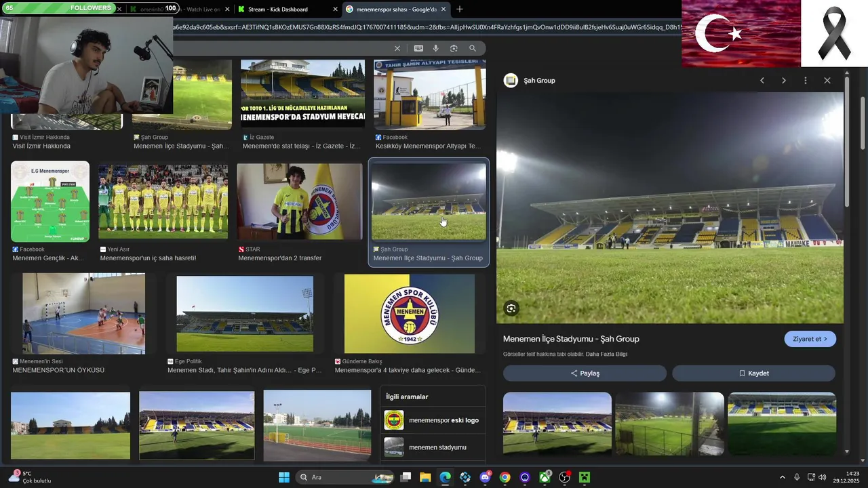Click Visit İzmir Hakkında result caption
This screenshot has width=868, height=488.
[x=41, y=146]
